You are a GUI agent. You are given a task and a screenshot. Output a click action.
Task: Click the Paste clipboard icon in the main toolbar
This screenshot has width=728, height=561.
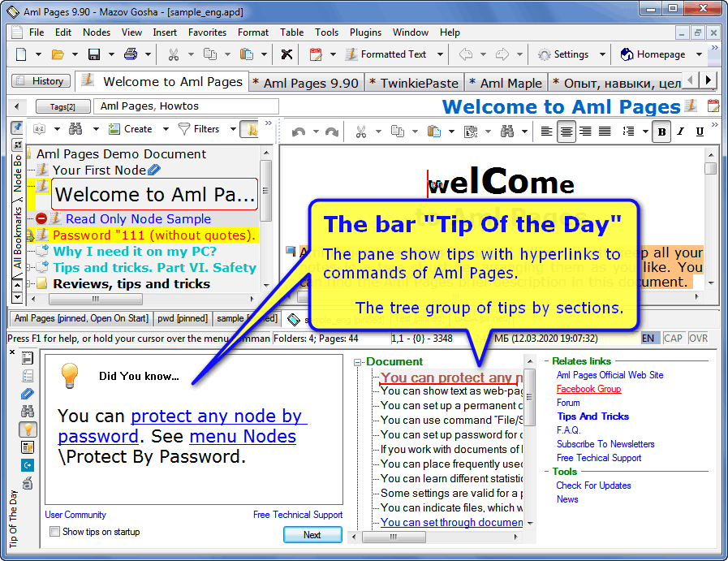point(246,54)
